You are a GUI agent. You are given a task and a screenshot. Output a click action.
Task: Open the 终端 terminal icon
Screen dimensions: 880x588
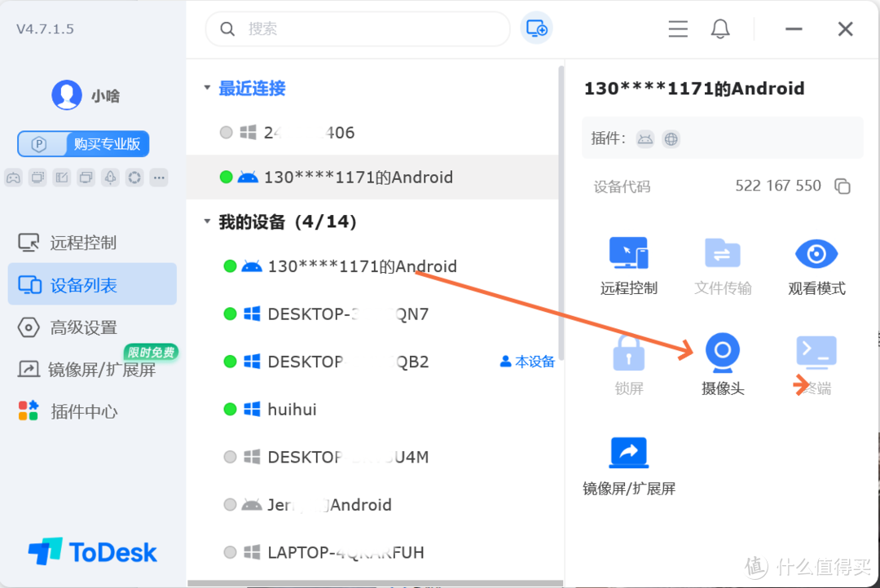pyautogui.click(x=816, y=365)
